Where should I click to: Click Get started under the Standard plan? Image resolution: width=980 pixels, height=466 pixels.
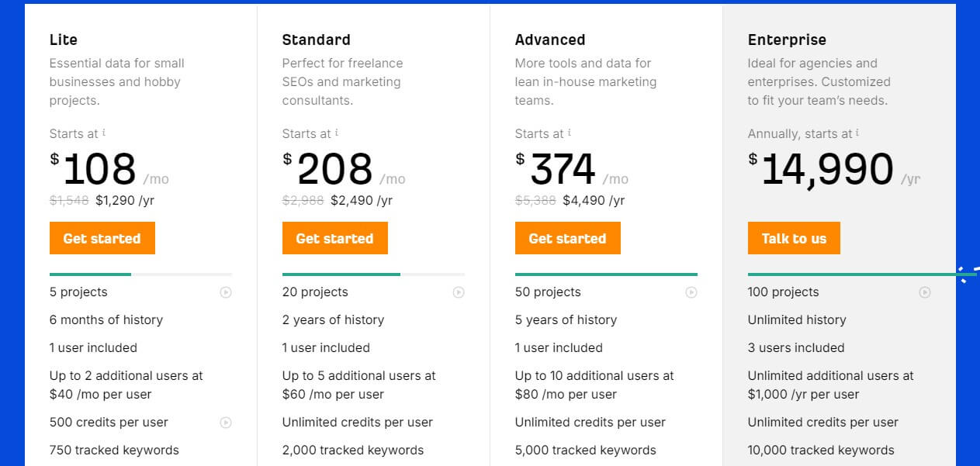[x=334, y=238]
